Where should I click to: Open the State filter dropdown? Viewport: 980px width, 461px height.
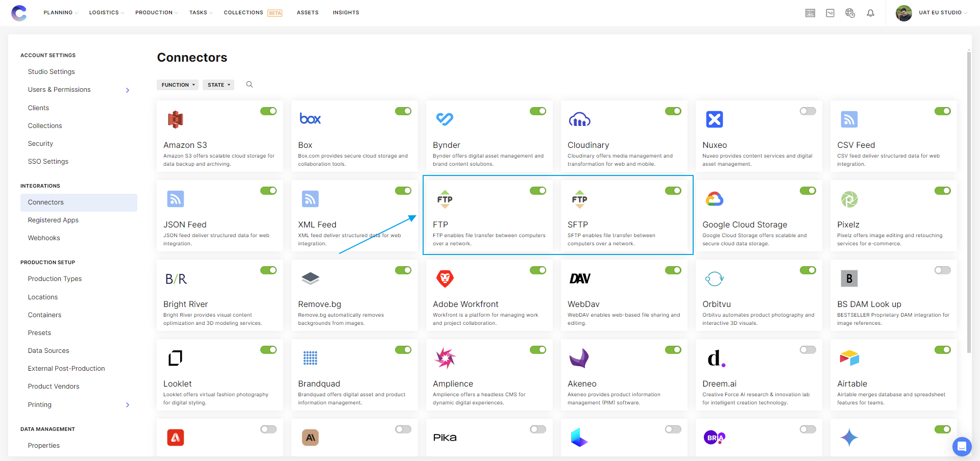218,85
